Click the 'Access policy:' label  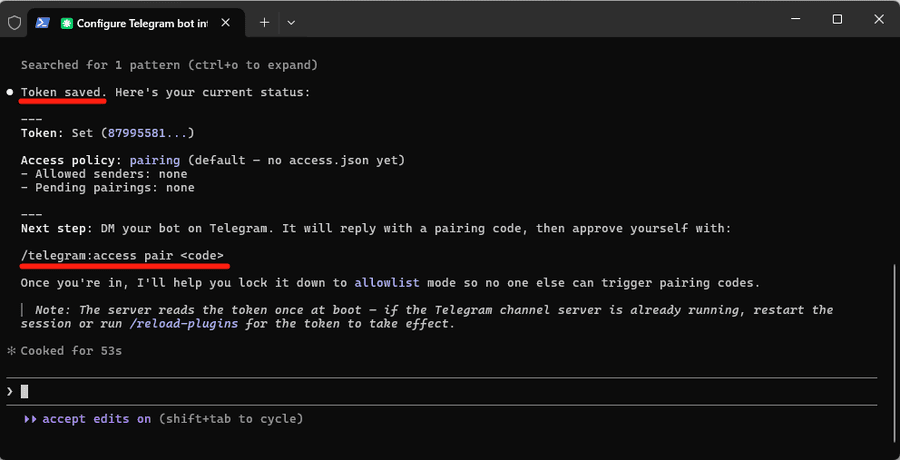point(72,161)
